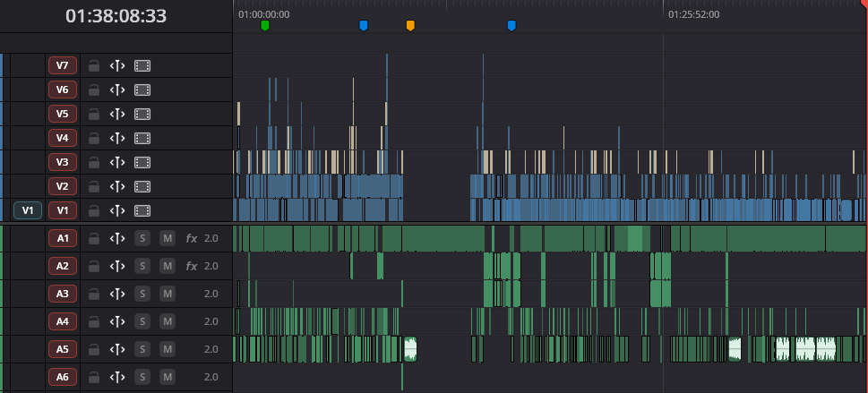Toggle auto track selector on V5

click(117, 114)
